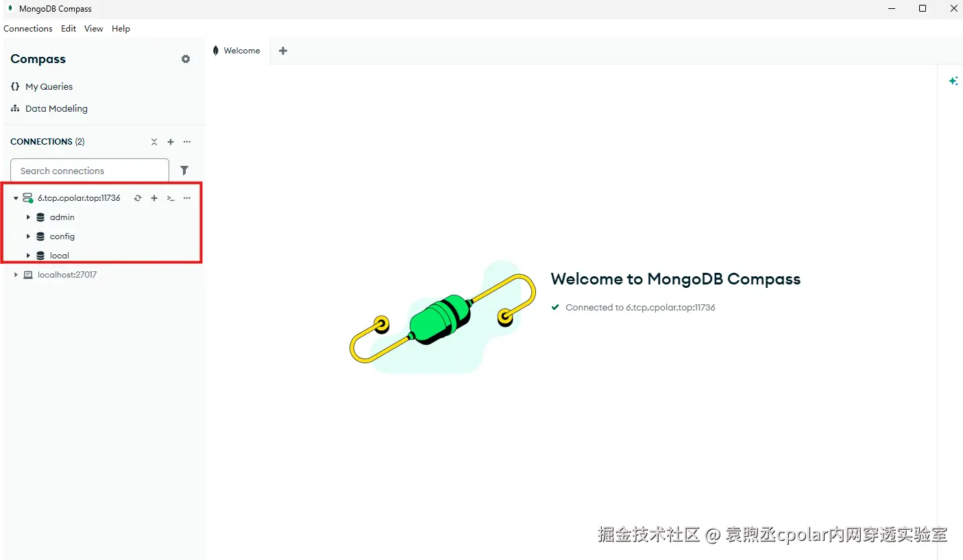Image resolution: width=963 pixels, height=560 pixels.
Task: Collapse all connections icon
Action: pos(154,142)
